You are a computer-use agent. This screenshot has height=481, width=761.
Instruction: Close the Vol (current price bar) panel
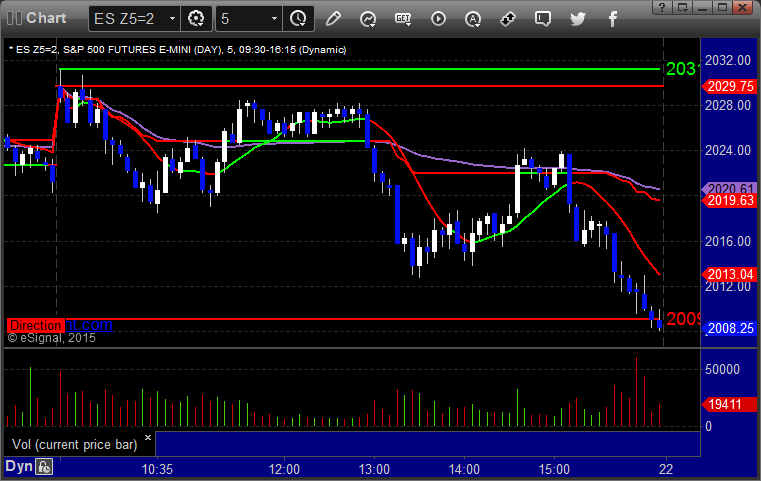tap(148, 437)
